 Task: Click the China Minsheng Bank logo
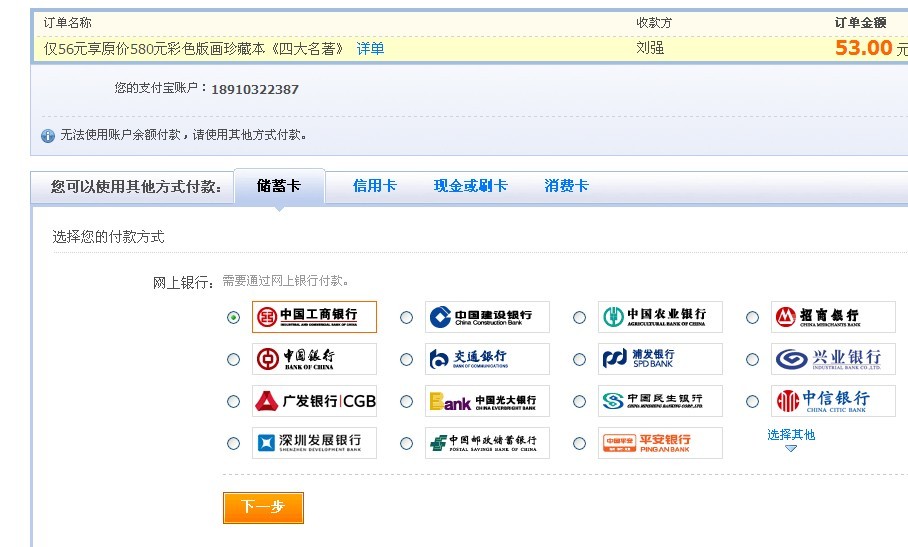point(660,401)
